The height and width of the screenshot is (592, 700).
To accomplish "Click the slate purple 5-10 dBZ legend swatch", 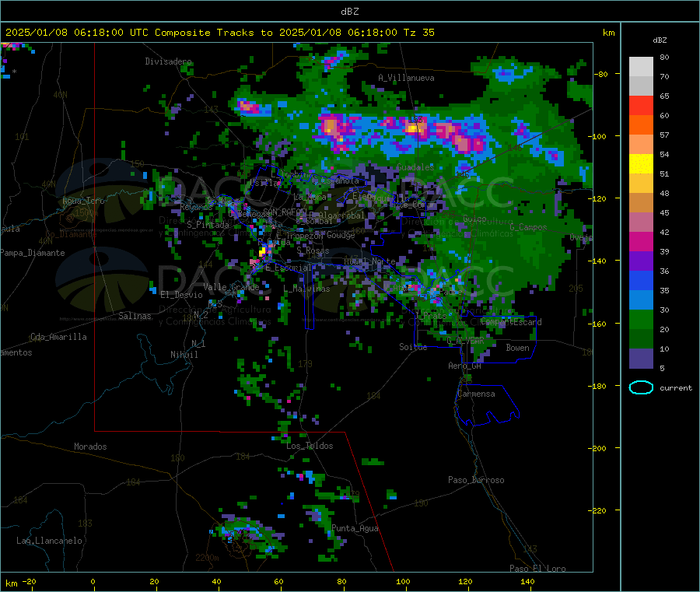I will pos(641,359).
